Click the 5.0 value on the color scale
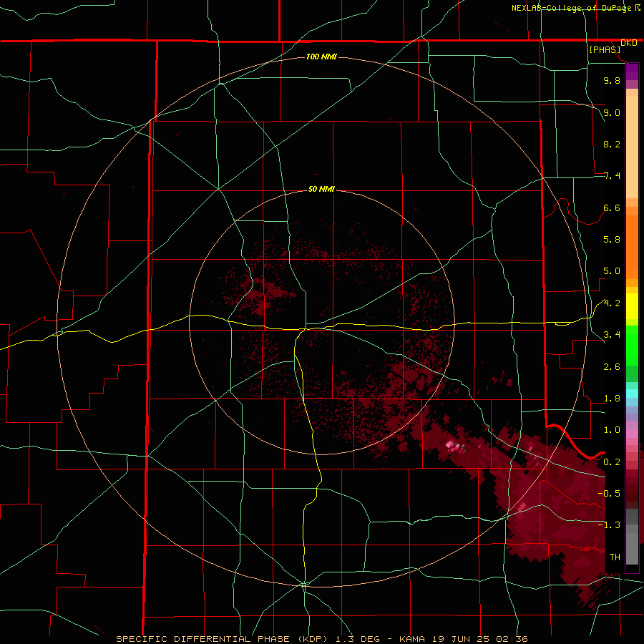 coord(612,271)
